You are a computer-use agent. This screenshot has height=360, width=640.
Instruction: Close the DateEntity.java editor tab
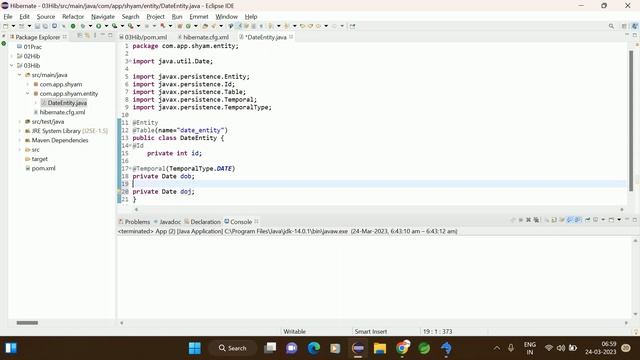click(291, 37)
